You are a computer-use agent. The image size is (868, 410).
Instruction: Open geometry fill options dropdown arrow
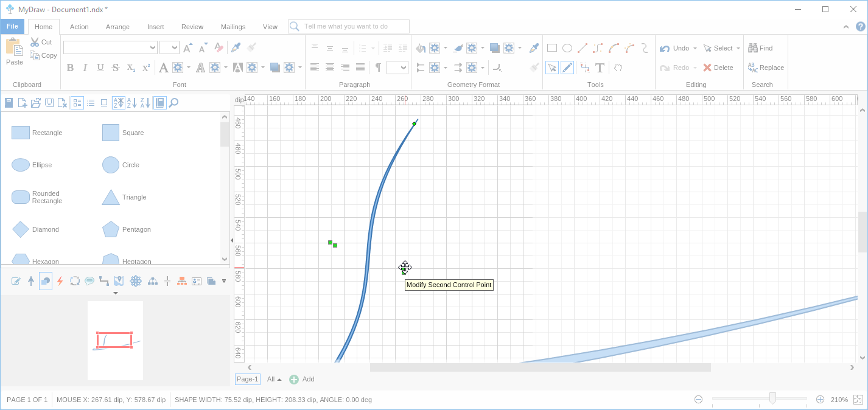[x=446, y=48]
